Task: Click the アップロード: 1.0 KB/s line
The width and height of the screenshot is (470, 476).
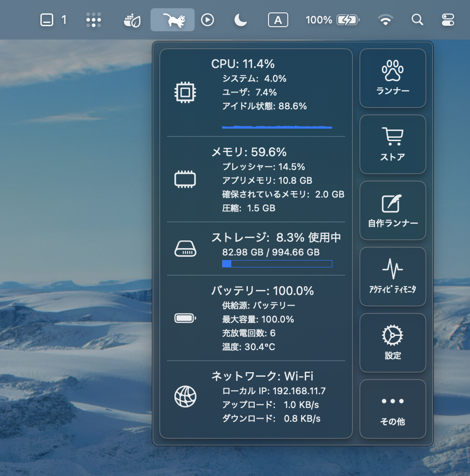Action: 270,405
